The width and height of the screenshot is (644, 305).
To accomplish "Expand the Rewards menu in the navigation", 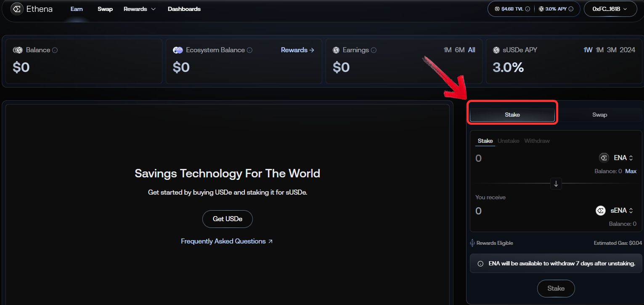I will point(140,9).
